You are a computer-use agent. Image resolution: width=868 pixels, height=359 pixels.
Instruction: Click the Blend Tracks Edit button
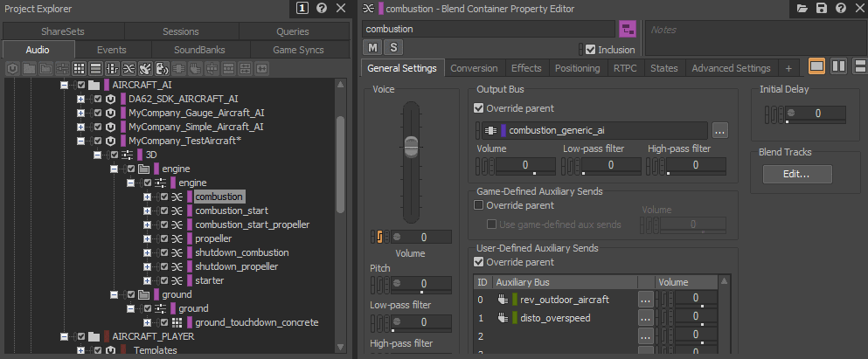(x=796, y=175)
